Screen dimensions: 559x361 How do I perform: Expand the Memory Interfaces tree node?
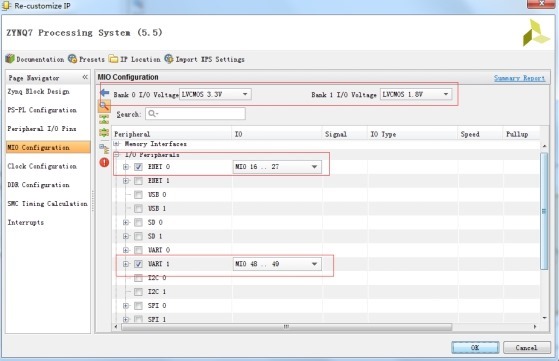pos(116,144)
